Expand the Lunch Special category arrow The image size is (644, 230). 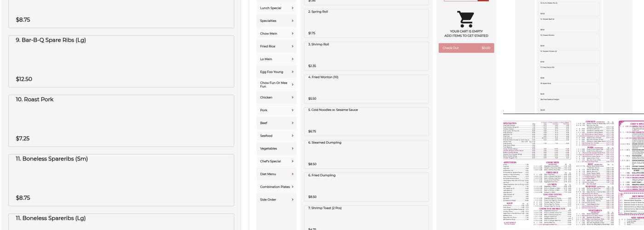(293, 8)
